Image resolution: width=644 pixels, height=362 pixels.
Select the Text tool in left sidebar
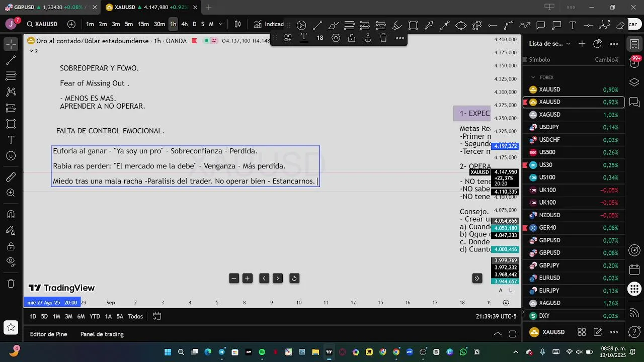click(x=11, y=140)
